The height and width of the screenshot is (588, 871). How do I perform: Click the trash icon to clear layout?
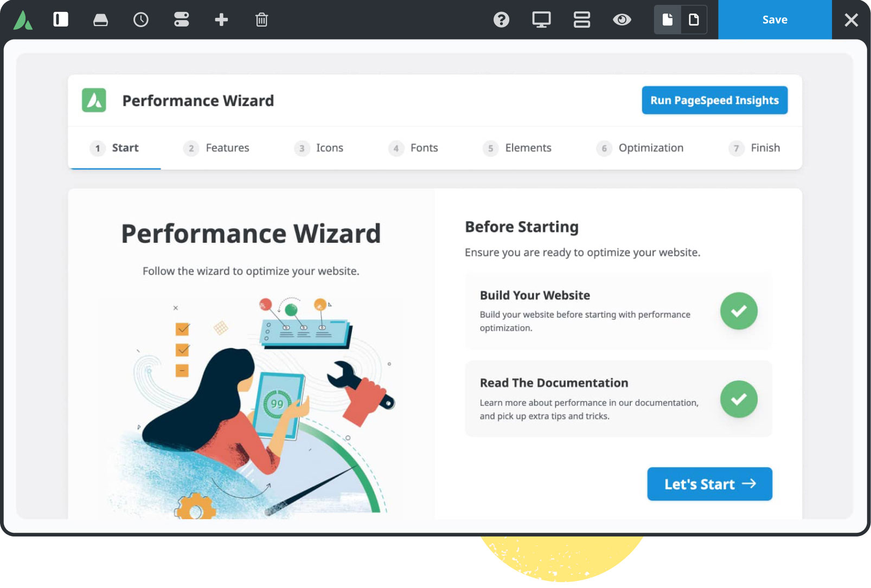(261, 20)
